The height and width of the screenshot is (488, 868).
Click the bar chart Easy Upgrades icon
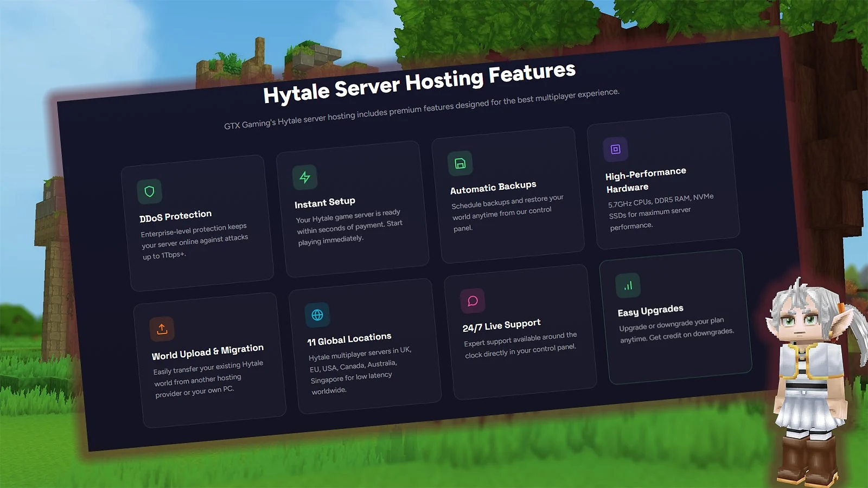coord(628,286)
